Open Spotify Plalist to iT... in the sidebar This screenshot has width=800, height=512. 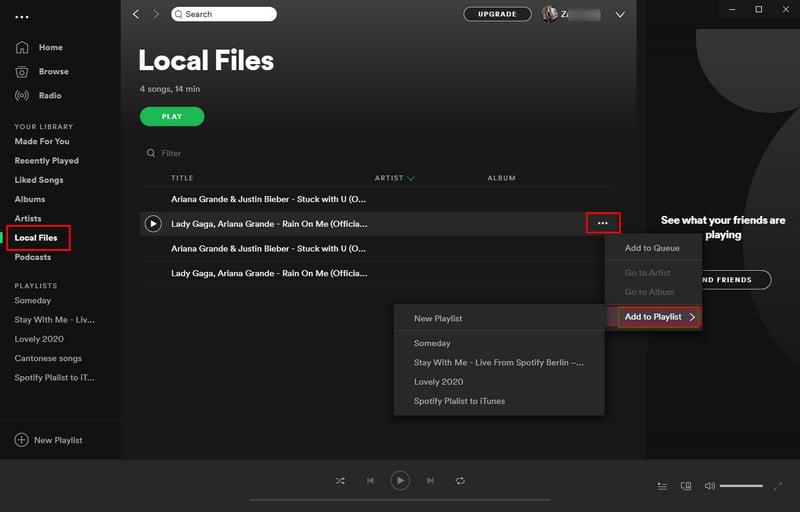[55, 378]
